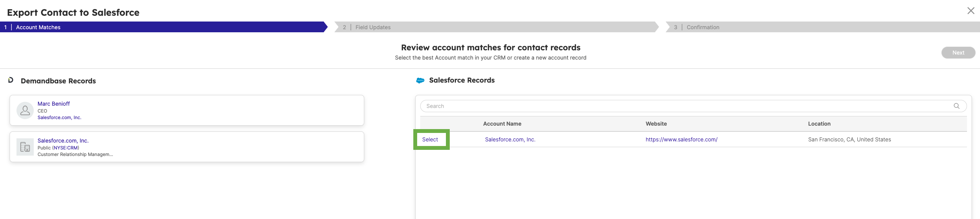Open Salesforce.com, Inc. link under Marc Benioff
Image resolution: width=980 pixels, height=219 pixels.
click(x=59, y=118)
